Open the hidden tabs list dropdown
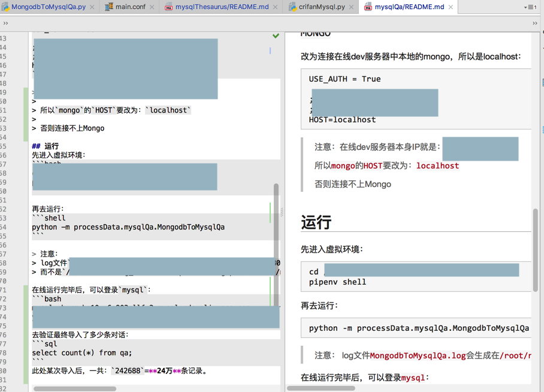The image size is (544, 392). tap(530, 7)
